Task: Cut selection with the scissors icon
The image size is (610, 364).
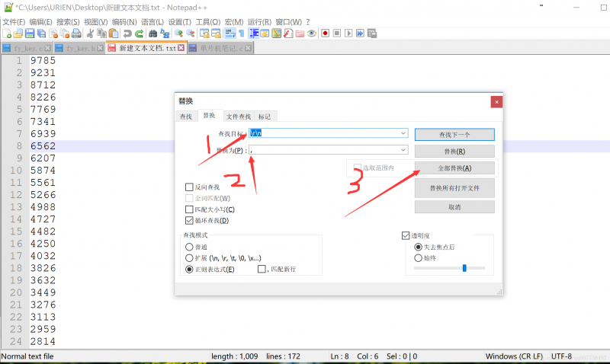Action: [90, 34]
